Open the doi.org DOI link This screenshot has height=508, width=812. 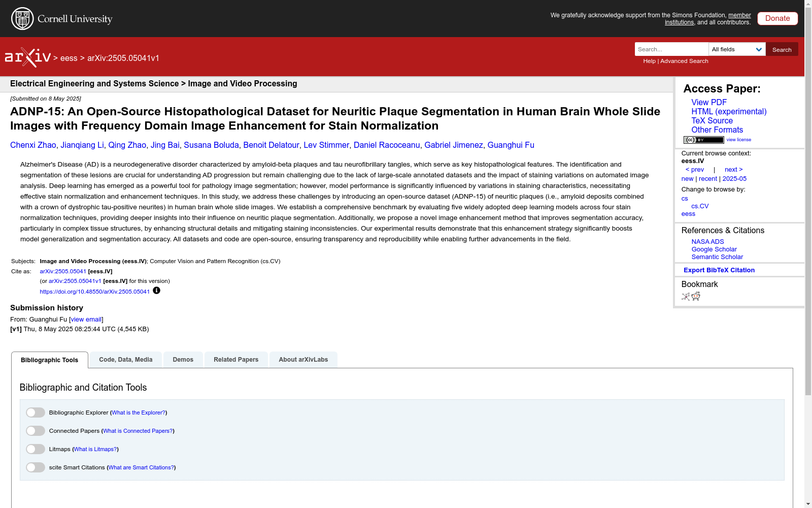pos(95,292)
